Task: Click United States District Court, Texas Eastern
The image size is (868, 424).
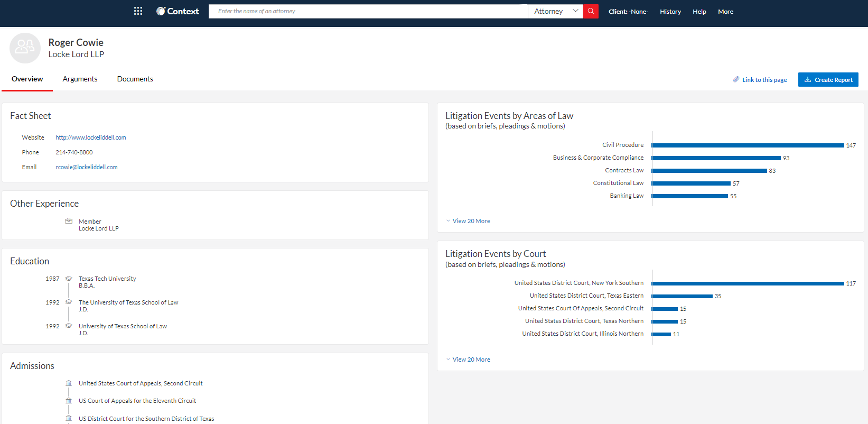Action: 587,296
